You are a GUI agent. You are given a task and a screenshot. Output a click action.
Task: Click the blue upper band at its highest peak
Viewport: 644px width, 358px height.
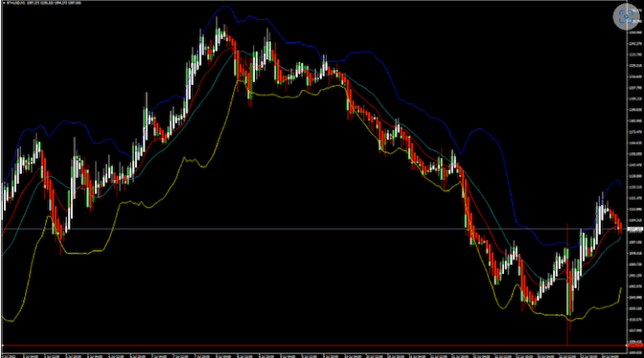coord(225,6)
